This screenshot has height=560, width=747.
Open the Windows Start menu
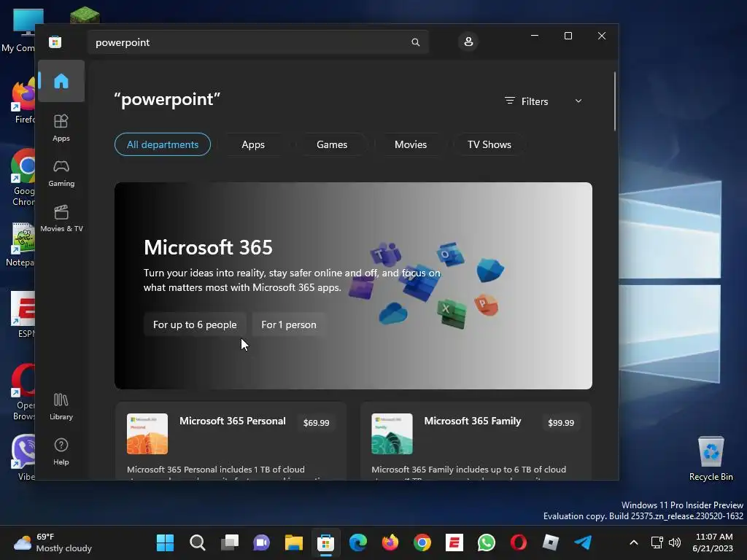coord(166,542)
